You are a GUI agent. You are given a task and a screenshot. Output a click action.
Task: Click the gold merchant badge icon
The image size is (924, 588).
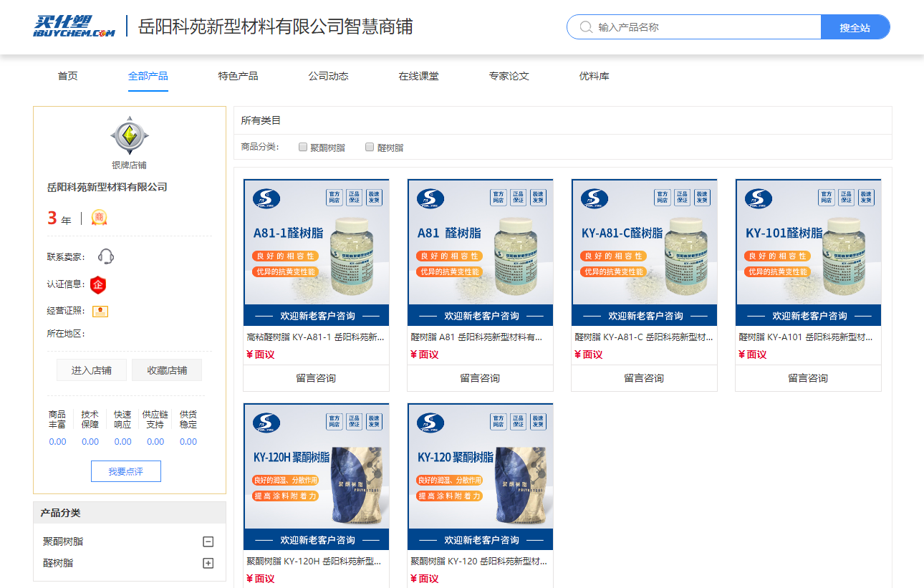(x=99, y=218)
